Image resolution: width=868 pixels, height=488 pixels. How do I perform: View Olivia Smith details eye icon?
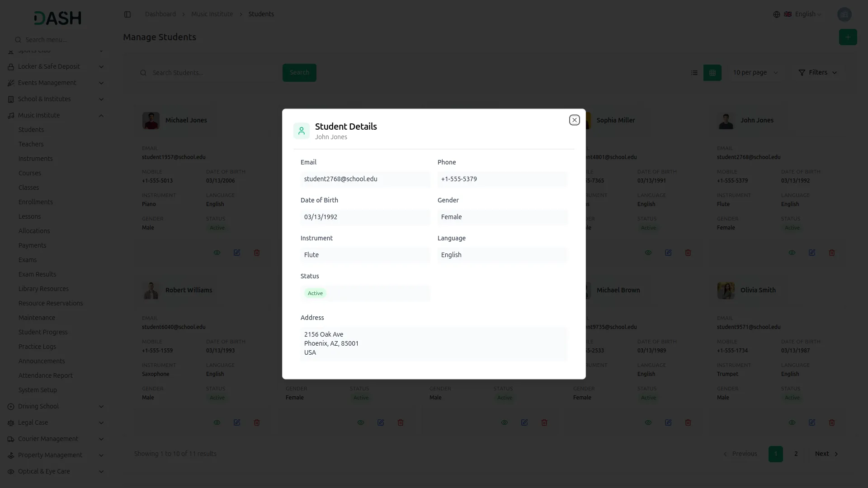[x=792, y=422]
